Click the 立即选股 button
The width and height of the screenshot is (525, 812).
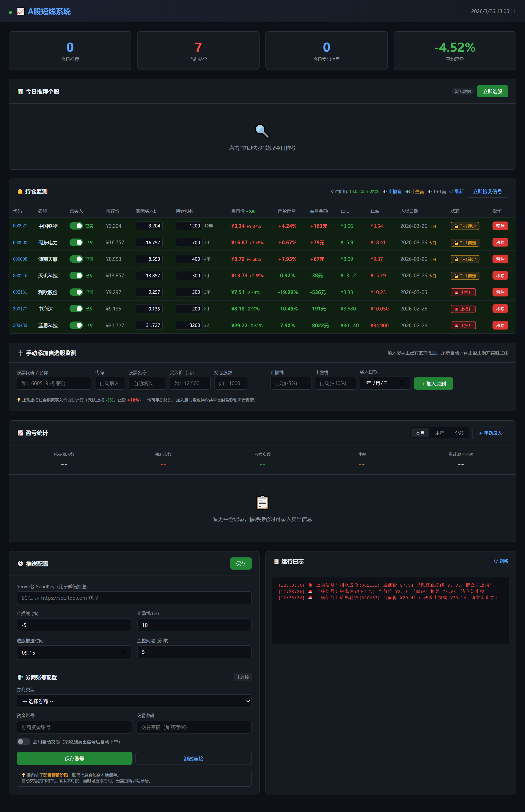[492, 91]
